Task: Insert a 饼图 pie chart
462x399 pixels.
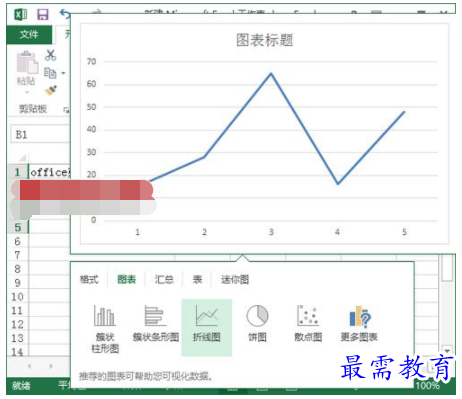Action: [x=257, y=323]
